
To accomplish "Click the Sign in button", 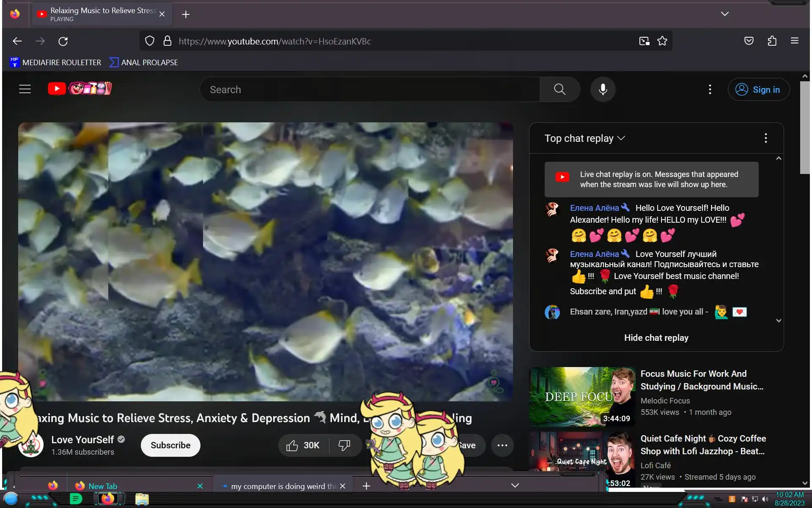I will pyautogui.click(x=758, y=89).
